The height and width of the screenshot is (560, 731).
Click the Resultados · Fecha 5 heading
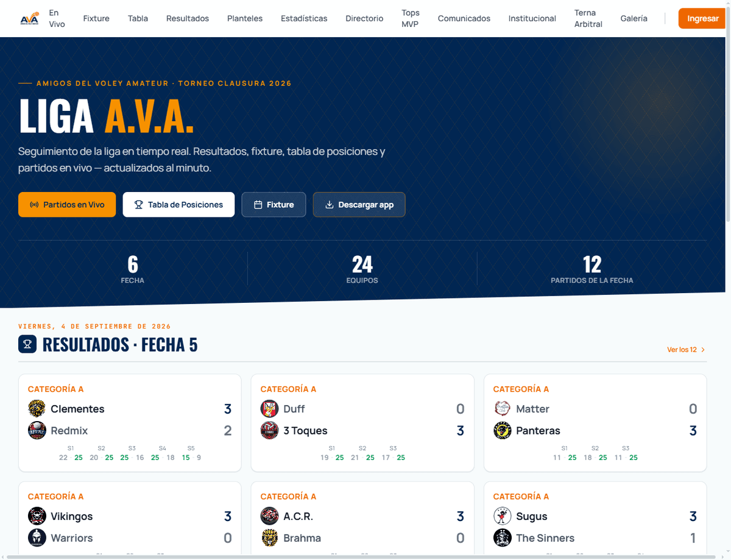(120, 344)
